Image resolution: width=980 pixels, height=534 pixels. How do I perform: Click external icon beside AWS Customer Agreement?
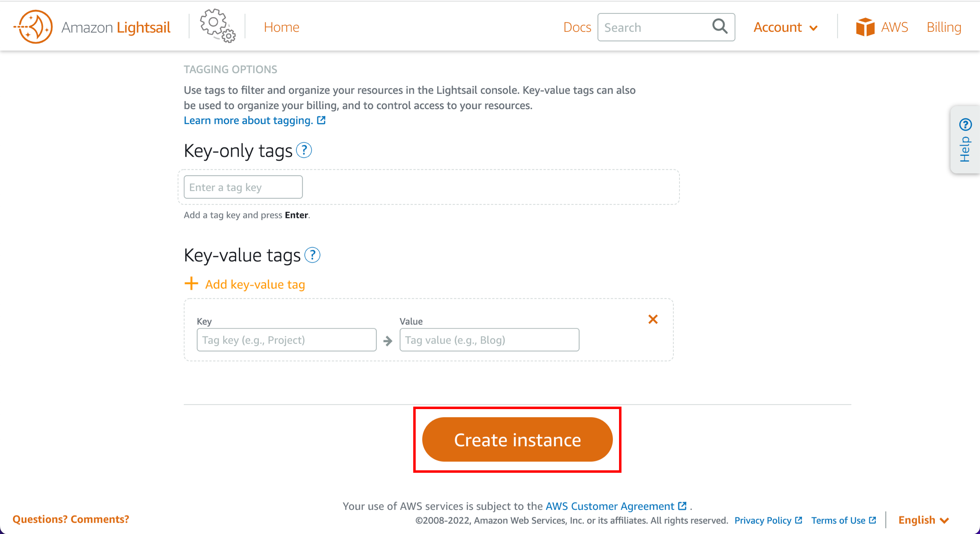[x=682, y=506]
